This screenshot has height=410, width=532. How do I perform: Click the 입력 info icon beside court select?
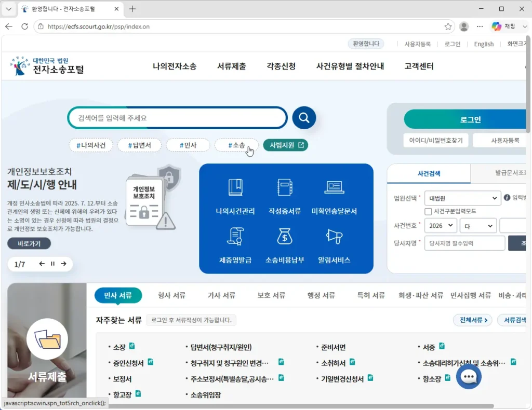507,198
